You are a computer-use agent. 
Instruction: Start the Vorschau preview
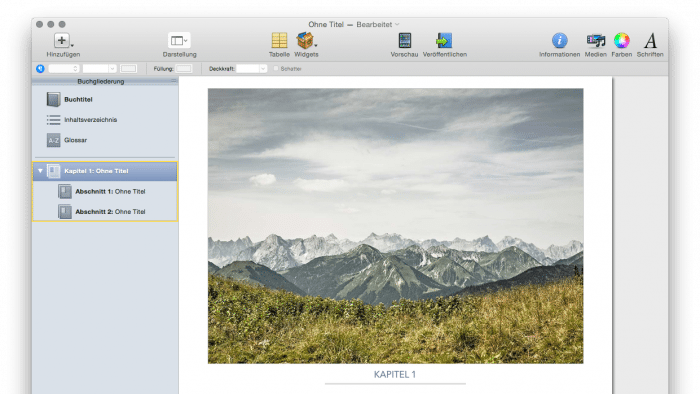click(404, 41)
